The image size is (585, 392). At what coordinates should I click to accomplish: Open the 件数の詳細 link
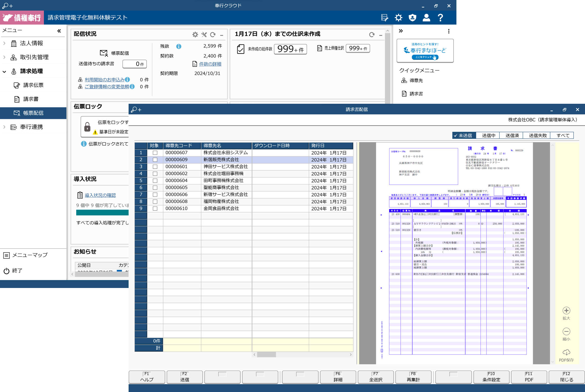click(210, 64)
